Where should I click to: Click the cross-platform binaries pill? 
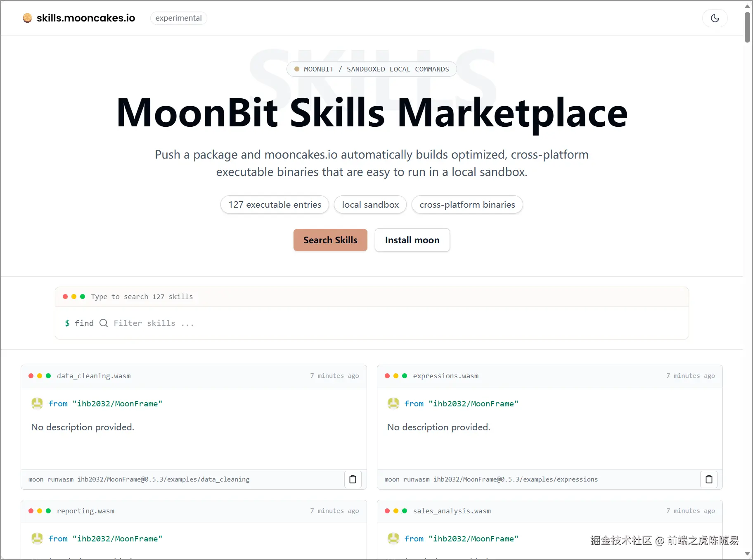pyautogui.click(x=467, y=205)
